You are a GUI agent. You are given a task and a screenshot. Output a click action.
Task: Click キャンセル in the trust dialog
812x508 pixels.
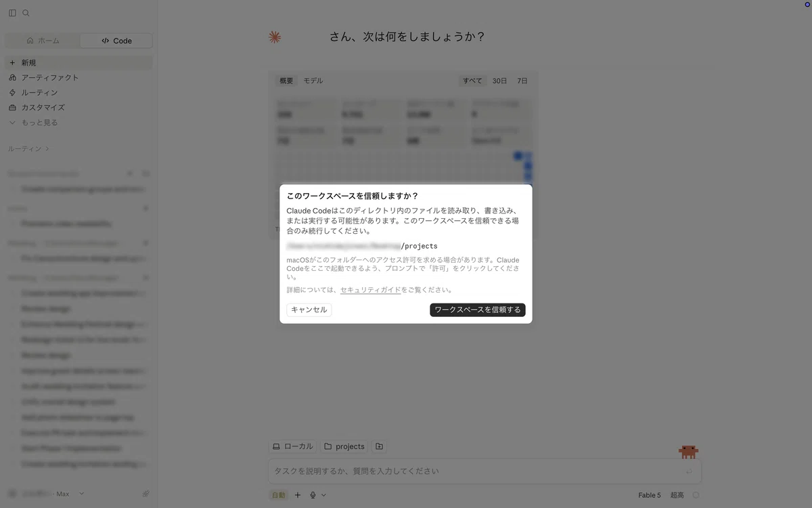tap(309, 310)
